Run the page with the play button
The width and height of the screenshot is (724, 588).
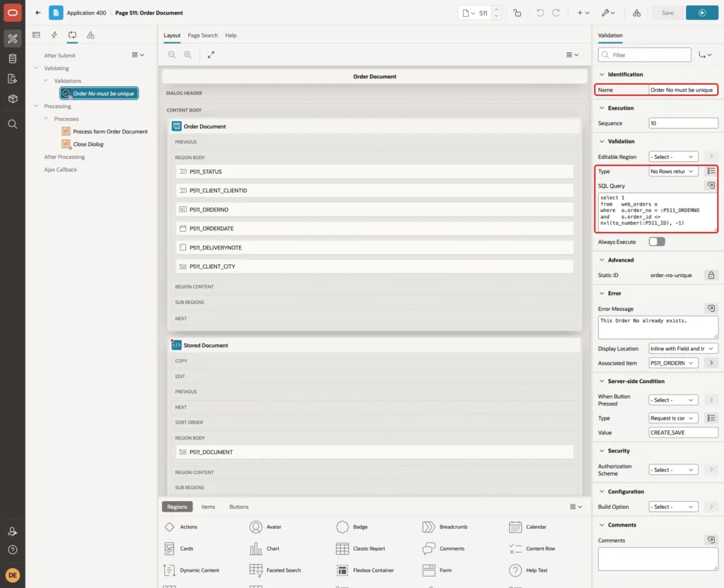(702, 13)
